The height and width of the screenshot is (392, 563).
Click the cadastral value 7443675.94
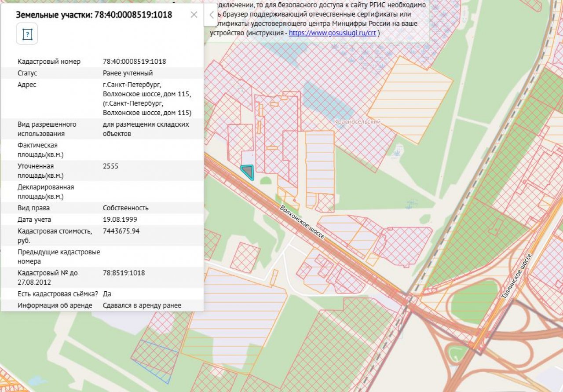tap(121, 231)
